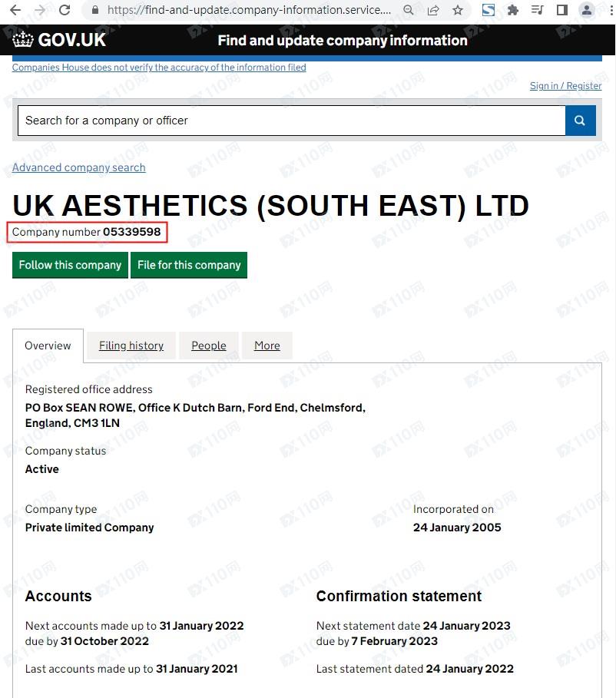Toggle the browser side panel

tap(562, 11)
